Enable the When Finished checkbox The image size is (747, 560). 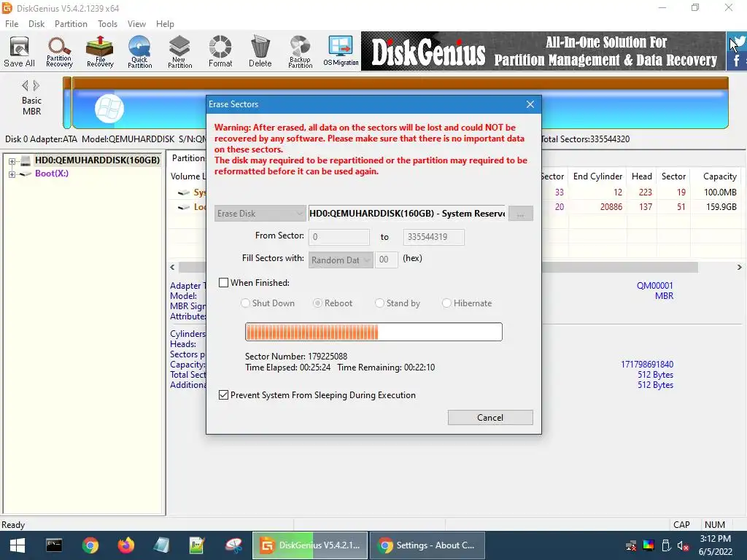223,283
